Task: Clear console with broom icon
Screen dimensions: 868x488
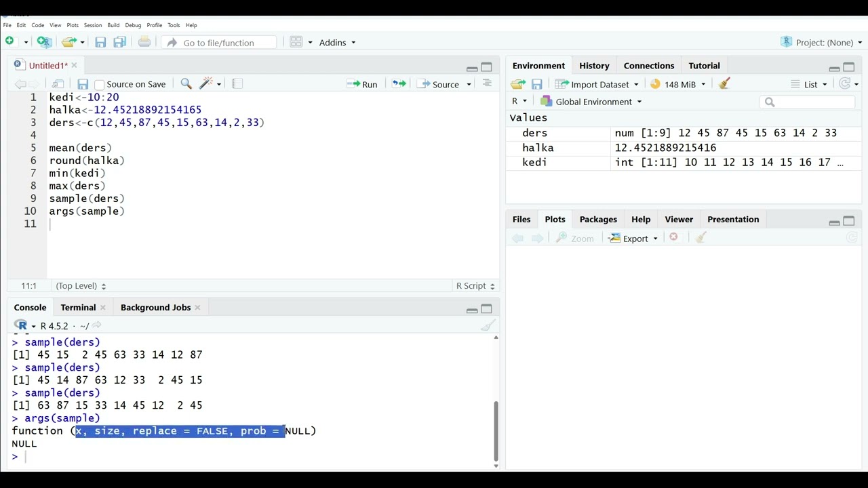Action: [x=488, y=325]
